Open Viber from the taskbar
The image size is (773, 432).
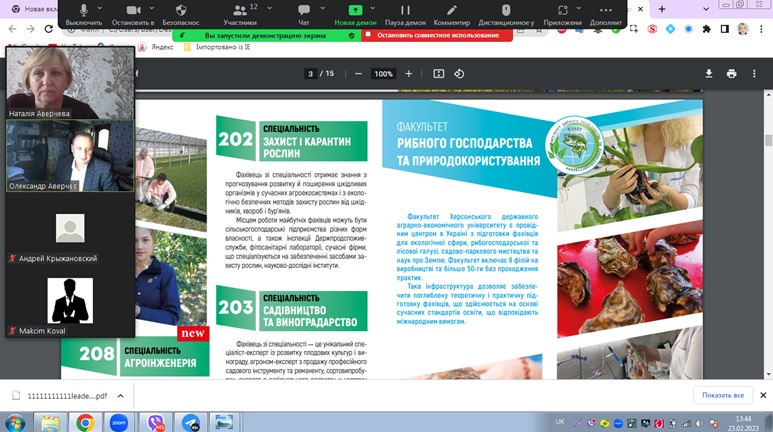156,423
